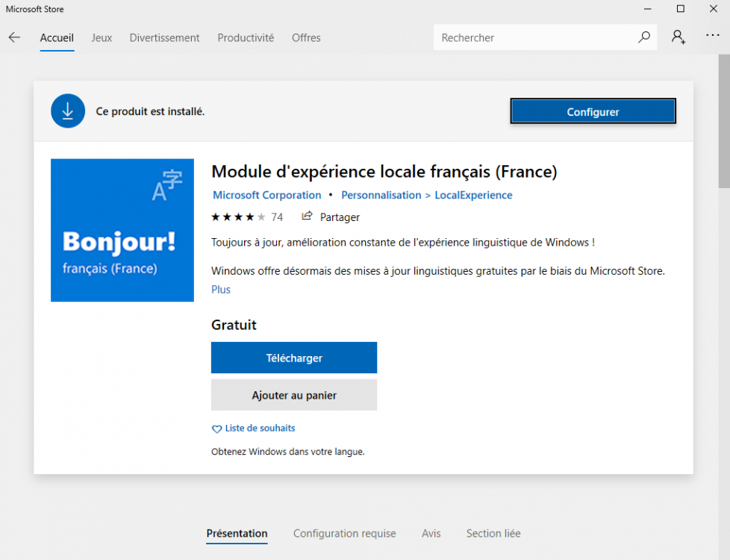Show the Configuration requise section
The width and height of the screenshot is (730, 560).
344,533
